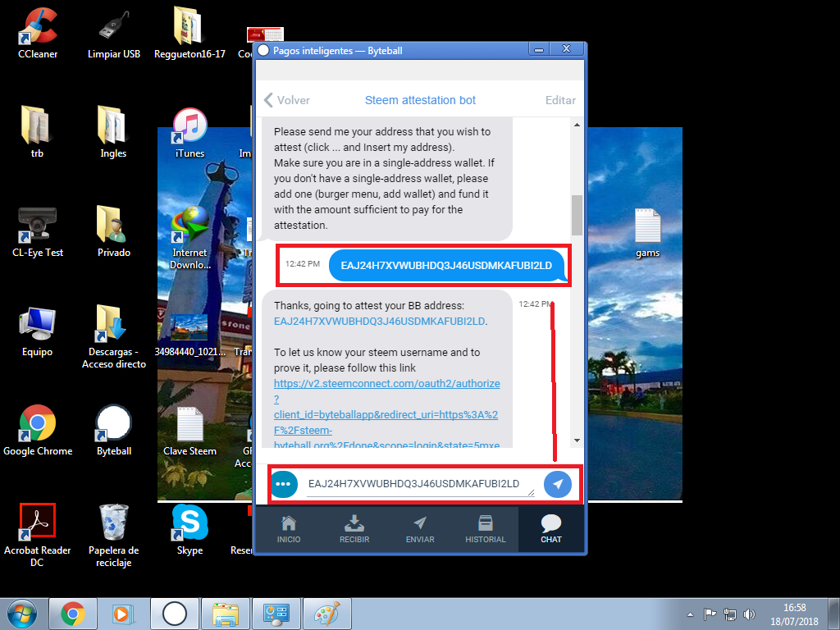This screenshot has height=630, width=840.
Task: Click the Steem attestation bot title
Action: (420, 100)
